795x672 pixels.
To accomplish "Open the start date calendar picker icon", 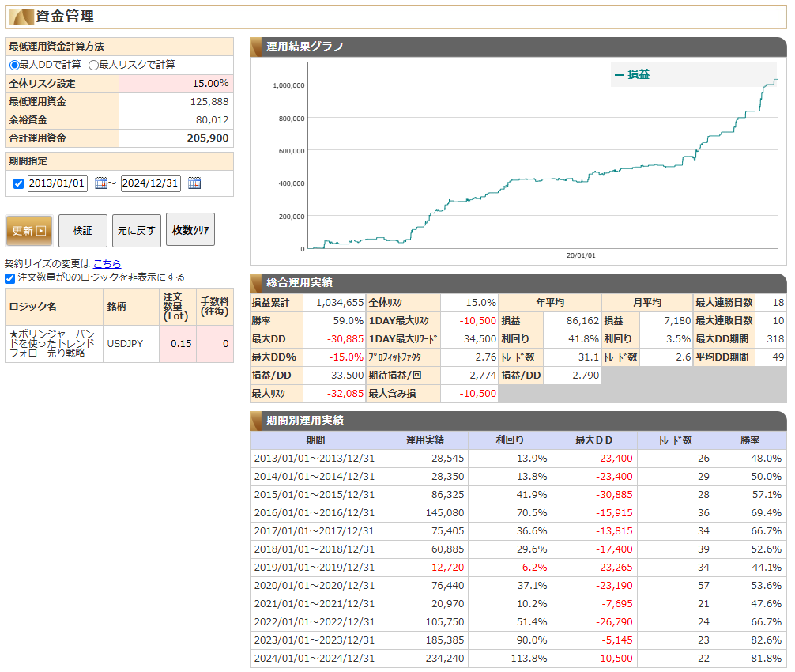I will [x=101, y=183].
